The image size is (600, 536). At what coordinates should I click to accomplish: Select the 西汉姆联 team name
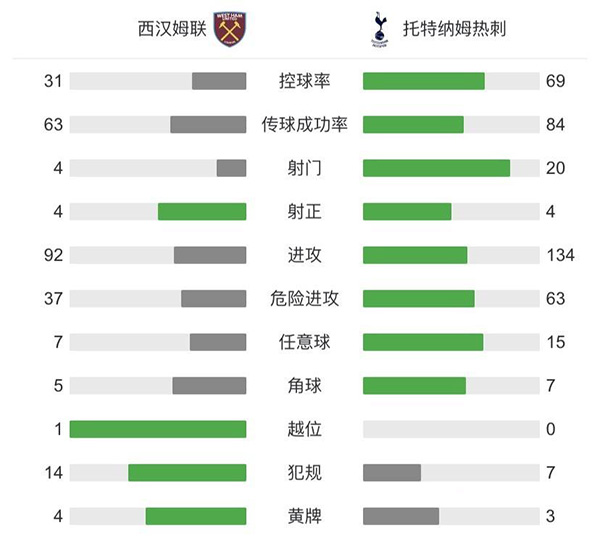172,29
